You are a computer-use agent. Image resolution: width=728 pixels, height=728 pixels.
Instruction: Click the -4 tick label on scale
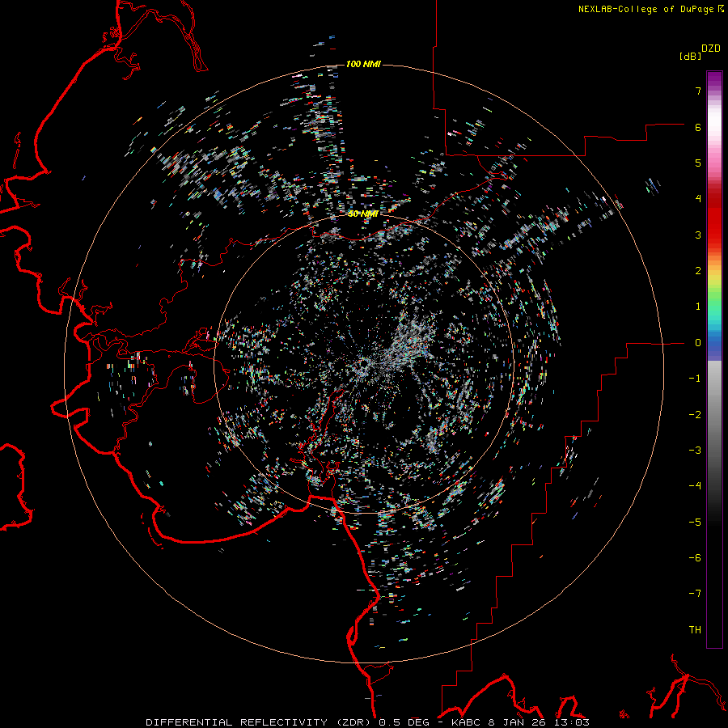click(x=695, y=486)
